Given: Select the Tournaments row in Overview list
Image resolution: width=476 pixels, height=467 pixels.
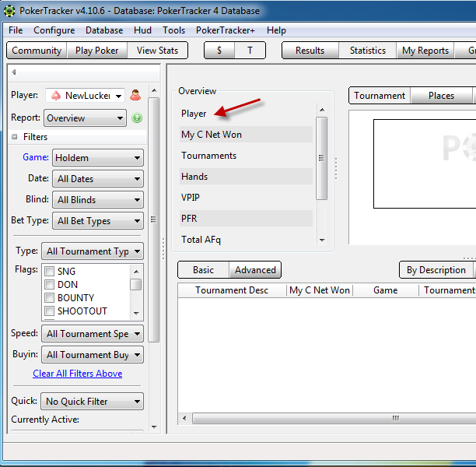Looking at the screenshot, I should pyautogui.click(x=246, y=156).
